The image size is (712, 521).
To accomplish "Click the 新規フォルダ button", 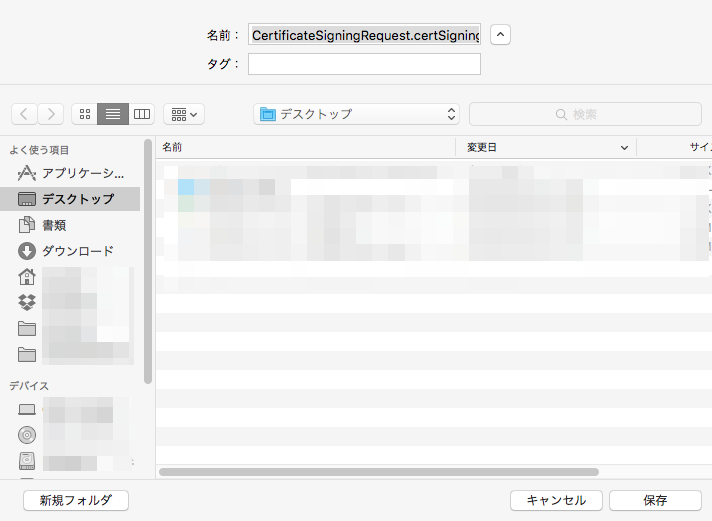I will tap(76, 500).
